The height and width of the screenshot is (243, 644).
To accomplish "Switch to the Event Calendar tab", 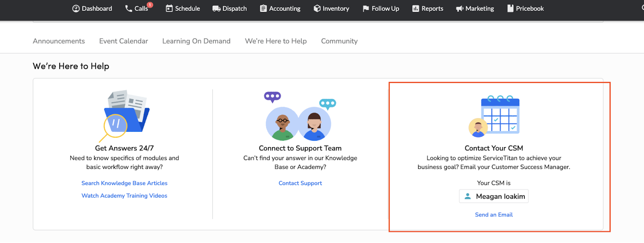I will click(x=124, y=41).
